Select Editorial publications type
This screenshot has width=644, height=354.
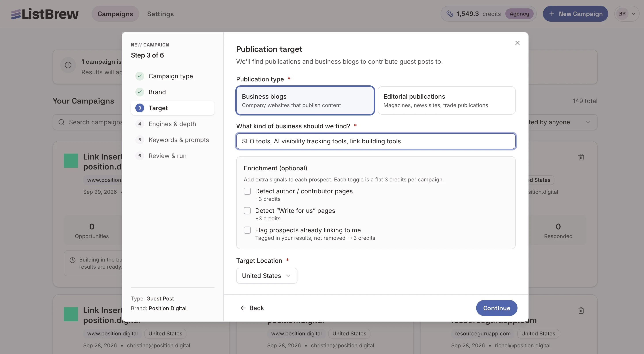point(447,101)
